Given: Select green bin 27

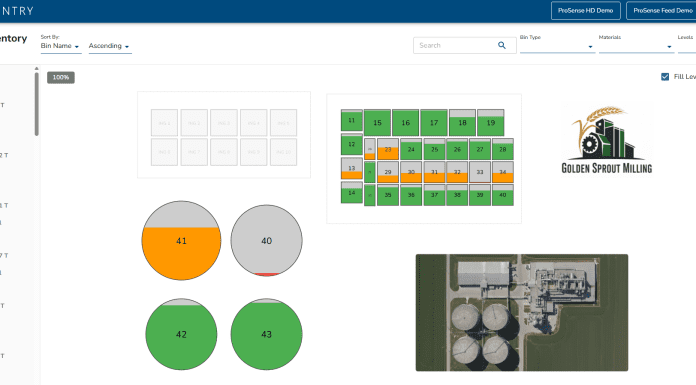Looking at the screenshot, I should coord(480,149).
